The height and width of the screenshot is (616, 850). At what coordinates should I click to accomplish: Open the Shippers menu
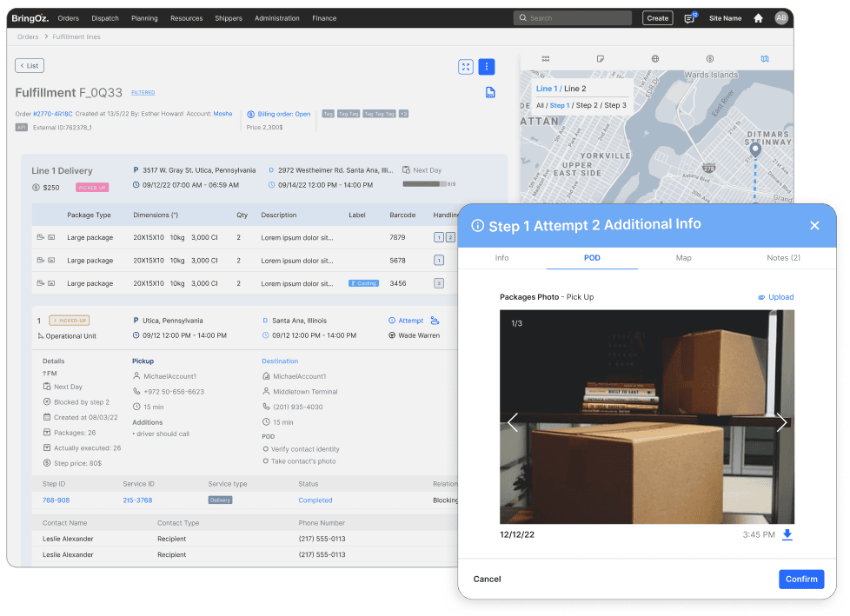229,18
